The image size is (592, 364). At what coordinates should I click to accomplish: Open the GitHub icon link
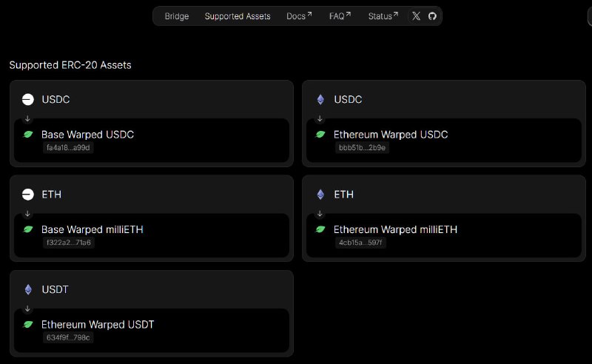[x=432, y=16]
